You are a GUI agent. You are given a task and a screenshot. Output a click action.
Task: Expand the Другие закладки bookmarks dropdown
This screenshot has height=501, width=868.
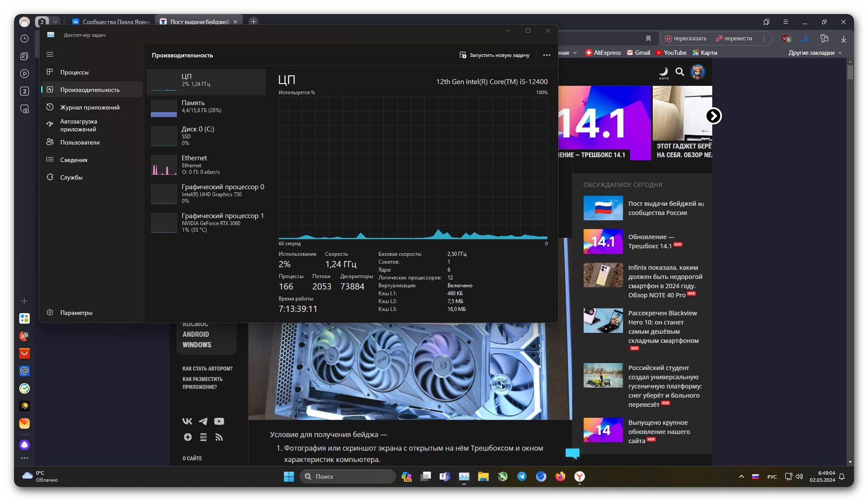815,53
